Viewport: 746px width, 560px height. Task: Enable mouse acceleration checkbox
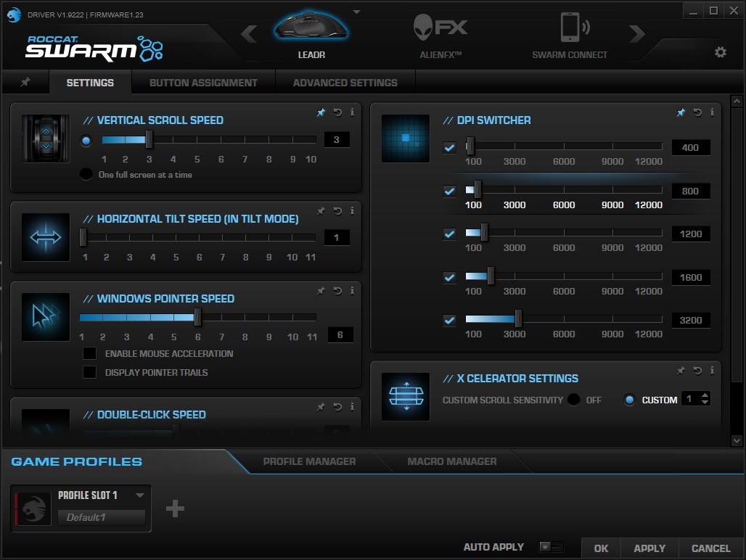coord(89,353)
